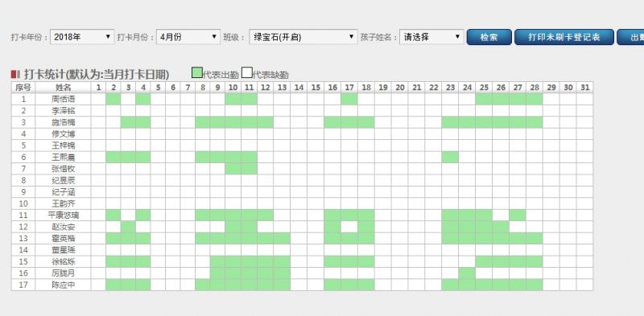Viewport: 644px width, 316px height.
Task: Click the white 代表缺勤 legend swatch
Action: click(247, 72)
